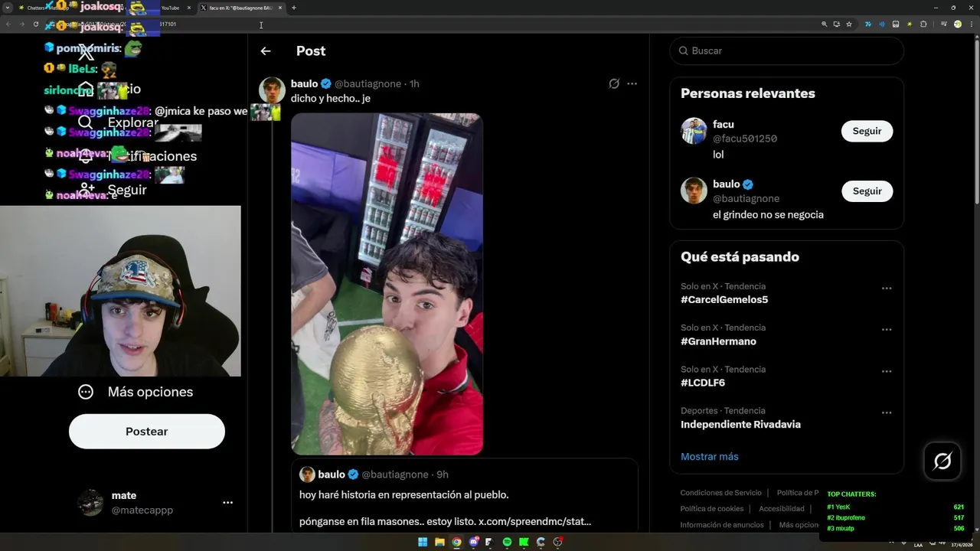Open Discord from the taskbar
Screen dimensions: 980x551
474,542
